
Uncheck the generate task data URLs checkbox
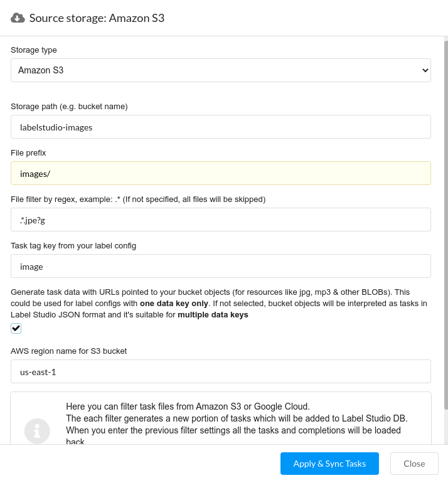[x=16, y=328]
